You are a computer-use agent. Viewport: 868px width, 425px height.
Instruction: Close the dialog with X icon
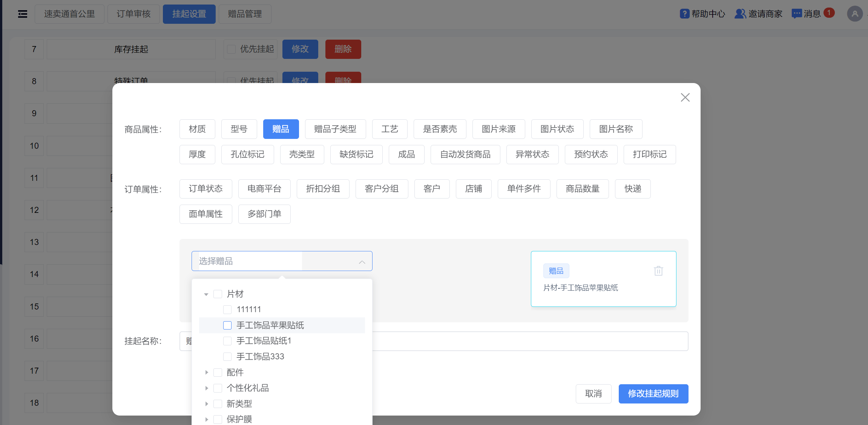click(685, 97)
